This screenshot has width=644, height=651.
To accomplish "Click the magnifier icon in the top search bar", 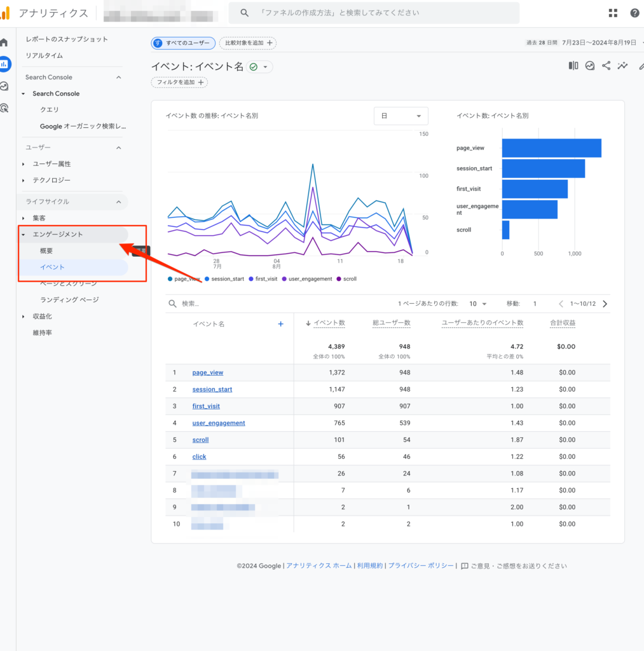I will (x=245, y=13).
